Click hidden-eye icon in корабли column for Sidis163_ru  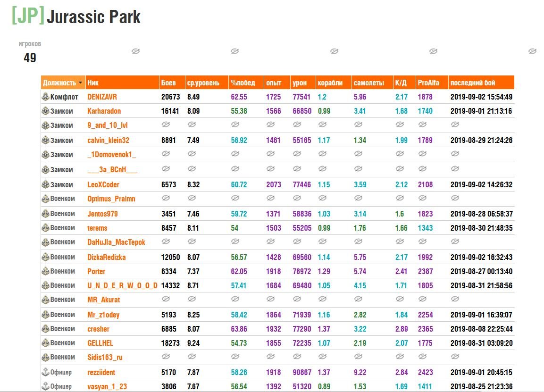click(322, 356)
